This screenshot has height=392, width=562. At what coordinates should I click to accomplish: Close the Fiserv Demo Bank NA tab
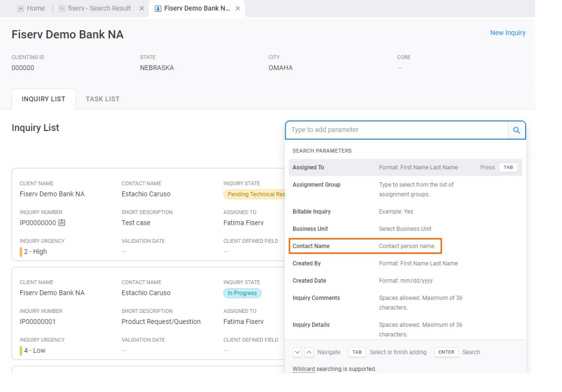click(x=238, y=8)
